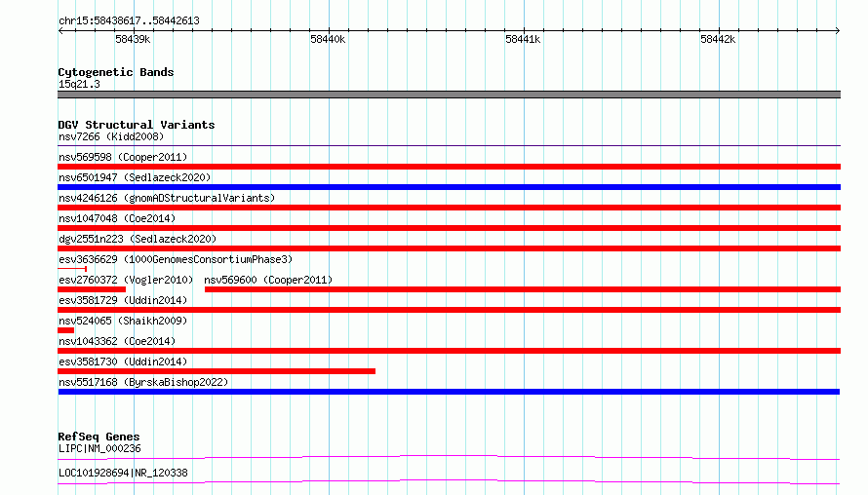868x495 pixels.
Task: Select the gray 15q21.3 cytogenetic band bar
Action: [449, 95]
